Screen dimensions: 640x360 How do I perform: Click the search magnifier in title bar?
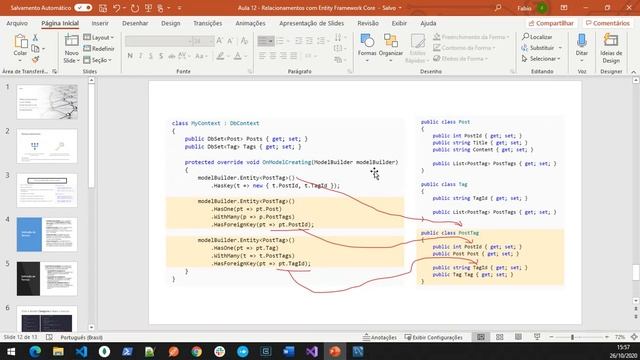[x=498, y=8]
